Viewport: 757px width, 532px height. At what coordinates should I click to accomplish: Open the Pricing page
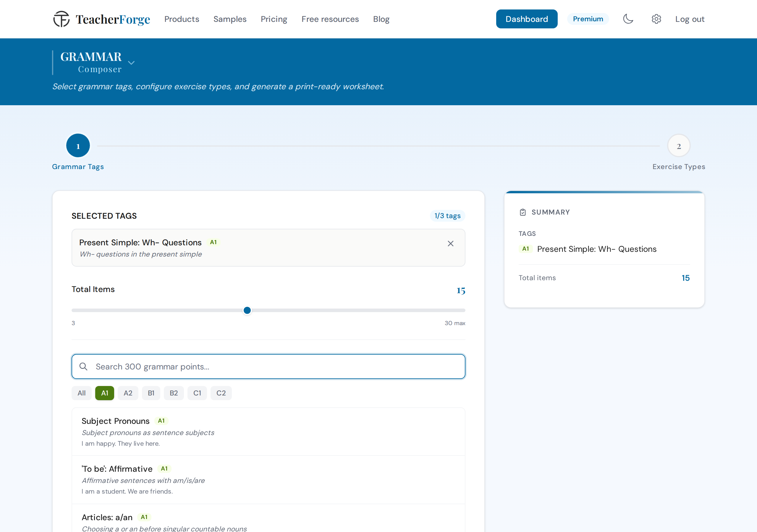[274, 19]
